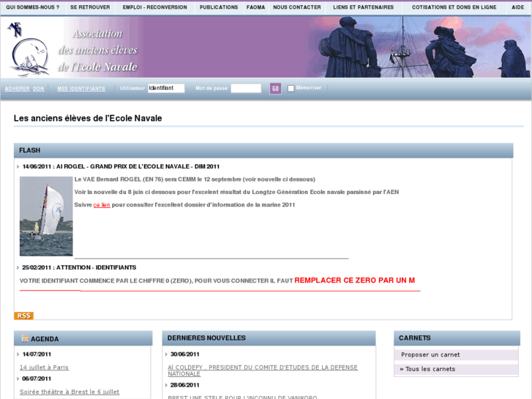Viewport: 532px width, 399px height.
Task: Click arrow bullet beside 14/07/2011 agenda date
Action: coord(18,354)
